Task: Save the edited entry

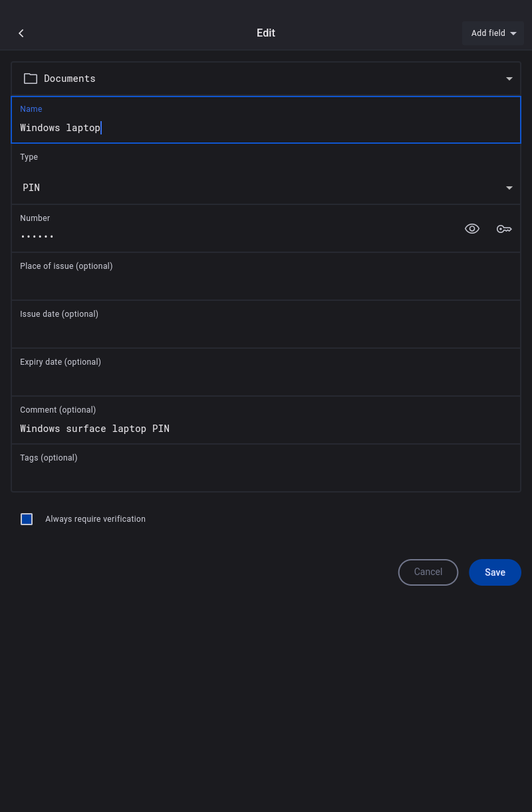Action: coord(495,572)
